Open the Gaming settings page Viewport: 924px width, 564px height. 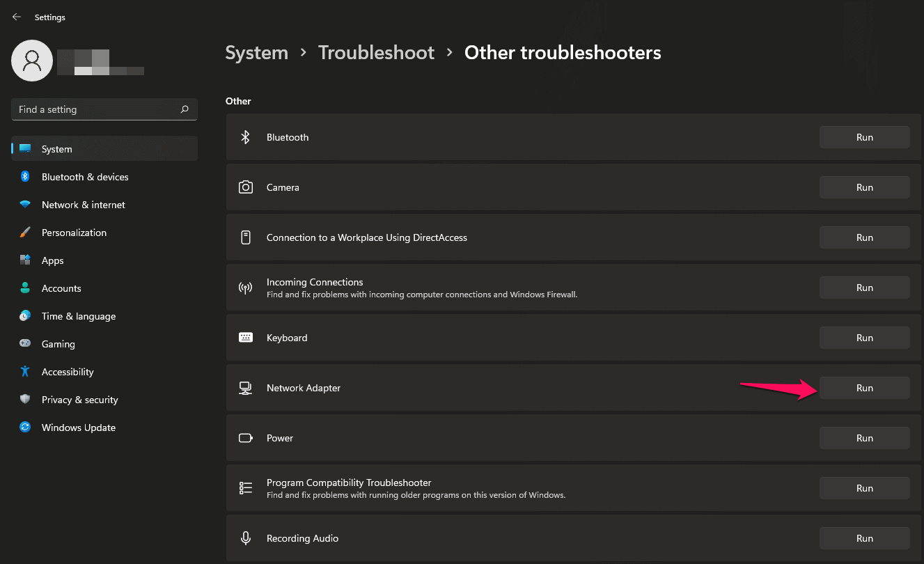point(104,344)
